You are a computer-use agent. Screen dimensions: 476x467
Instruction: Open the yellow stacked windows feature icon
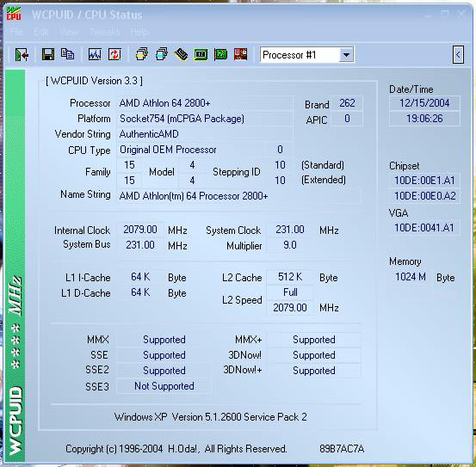pyautogui.click(x=141, y=54)
